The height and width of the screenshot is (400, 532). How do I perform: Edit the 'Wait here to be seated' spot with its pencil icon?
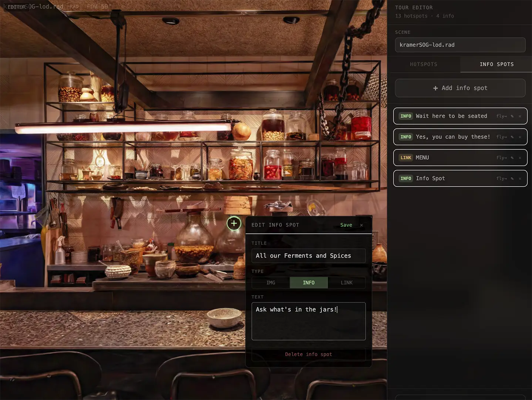(512, 116)
